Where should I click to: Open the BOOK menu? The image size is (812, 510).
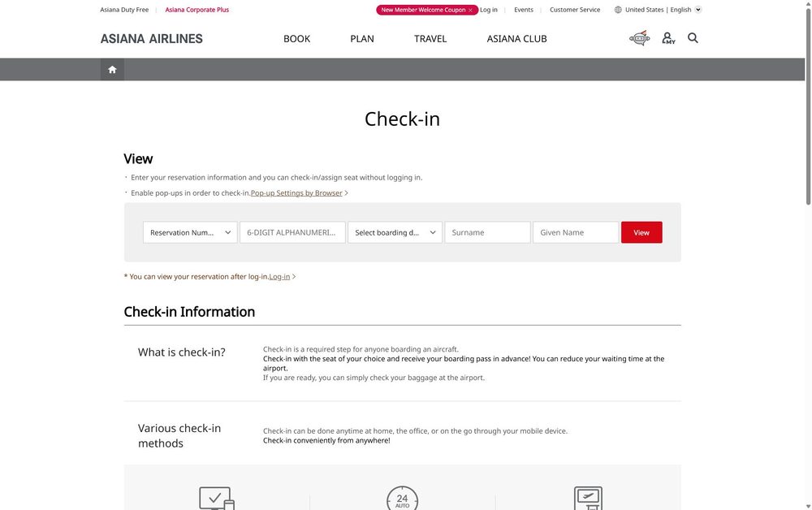pos(296,39)
